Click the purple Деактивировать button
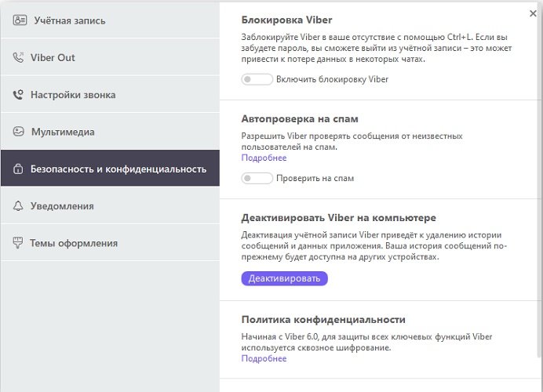Image resolution: width=543 pixels, height=392 pixels. coord(284,278)
